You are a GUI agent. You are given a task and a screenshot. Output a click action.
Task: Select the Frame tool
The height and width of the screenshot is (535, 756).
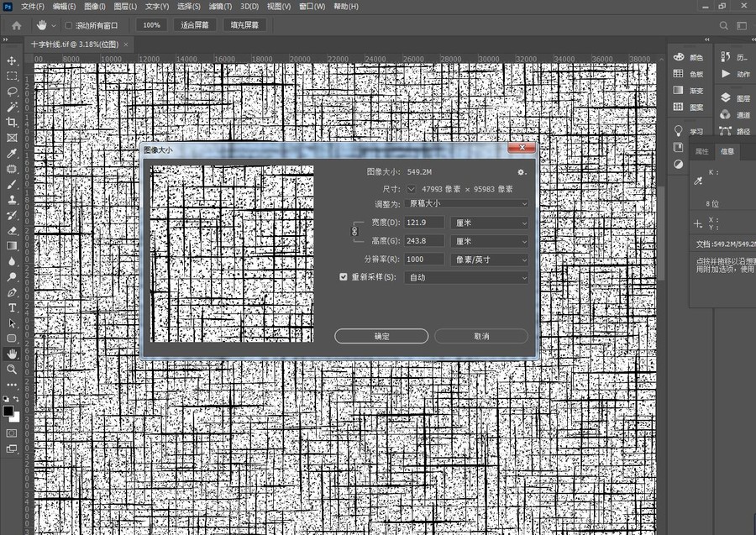12,138
